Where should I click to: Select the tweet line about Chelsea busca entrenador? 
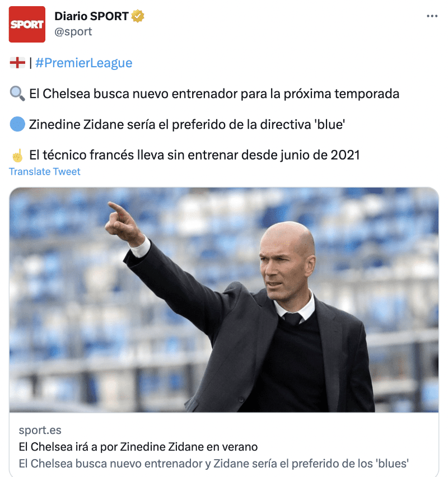tap(214, 93)
